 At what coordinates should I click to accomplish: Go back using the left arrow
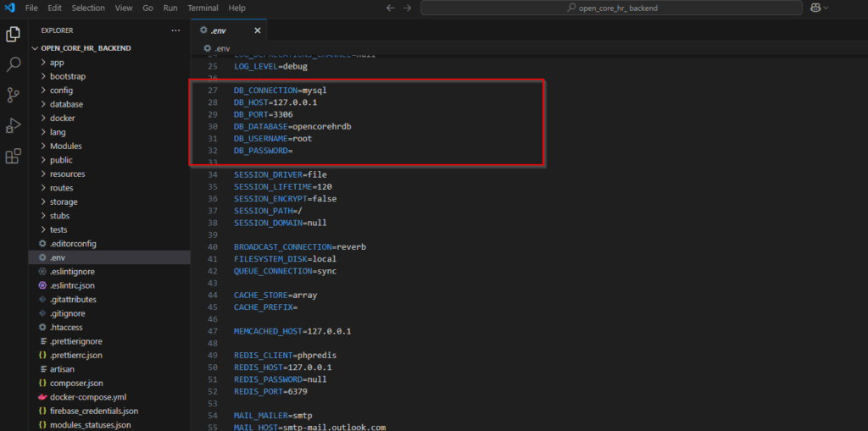(x=390, y=8)
